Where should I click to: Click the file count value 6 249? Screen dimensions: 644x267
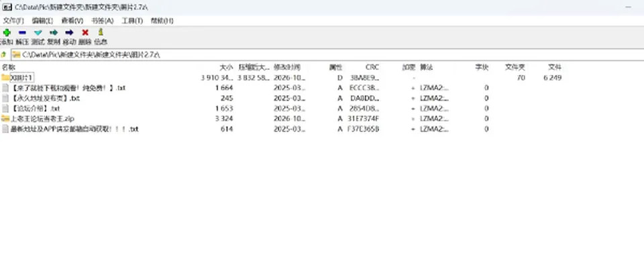coord(552,78)
